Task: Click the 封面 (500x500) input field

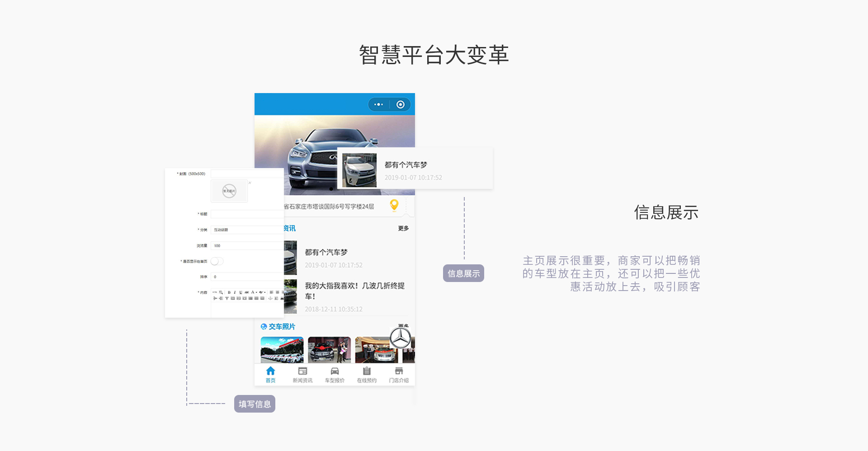Action: (247, 174)
